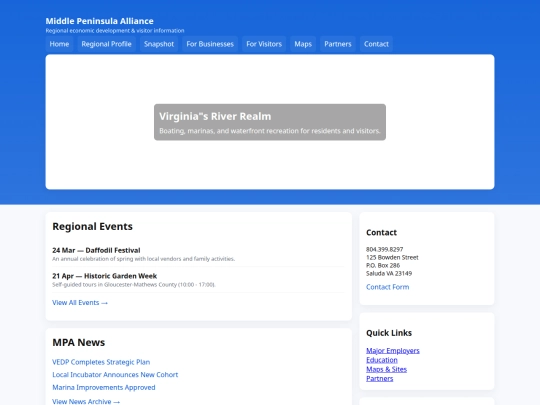Click the Daffodil Festival event title

[x=96, y=250]
